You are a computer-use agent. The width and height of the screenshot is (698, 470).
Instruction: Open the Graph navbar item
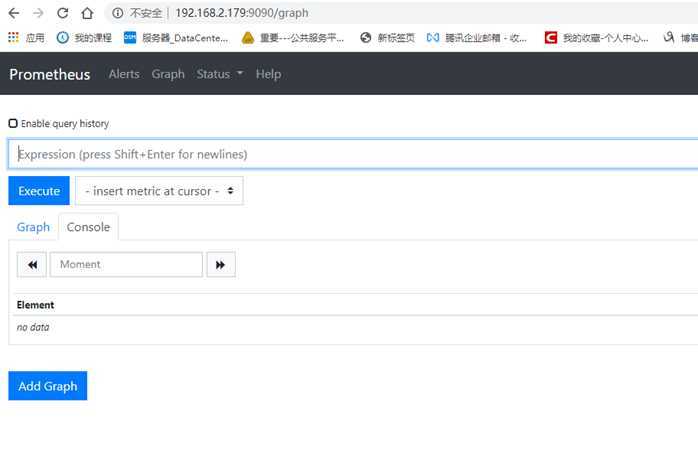coord(168,74)
